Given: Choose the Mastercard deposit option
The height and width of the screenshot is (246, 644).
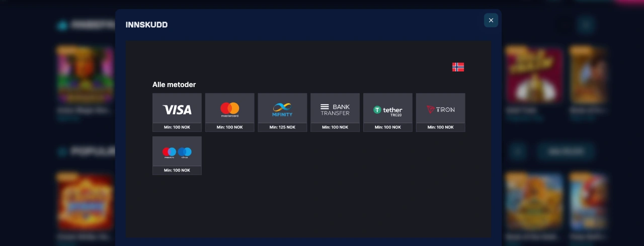Looking at the screenshot, I should click(x=230, y=112).
